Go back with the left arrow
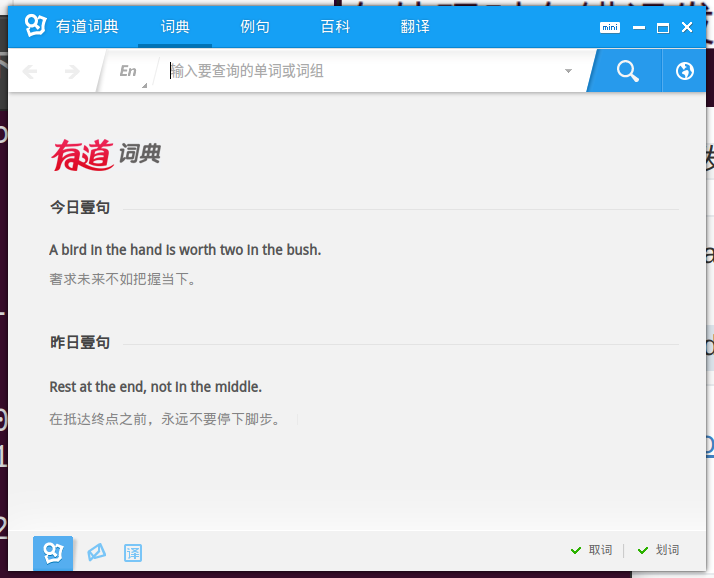Viewport: 714px width, 578px height. (x=30, y=72)
